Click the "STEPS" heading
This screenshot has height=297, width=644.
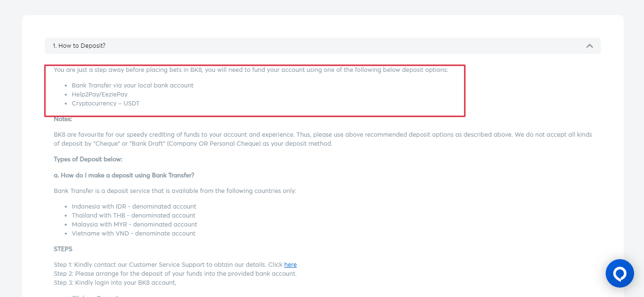tap(63, 249)
